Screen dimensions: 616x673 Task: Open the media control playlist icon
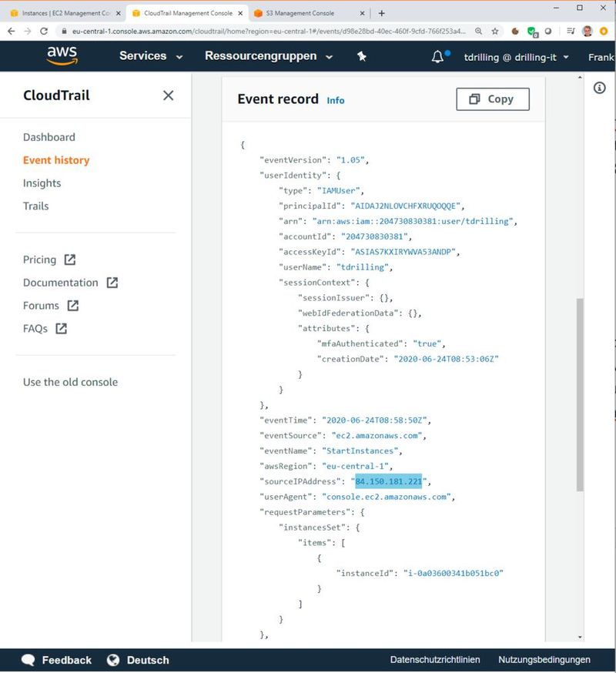571,31
